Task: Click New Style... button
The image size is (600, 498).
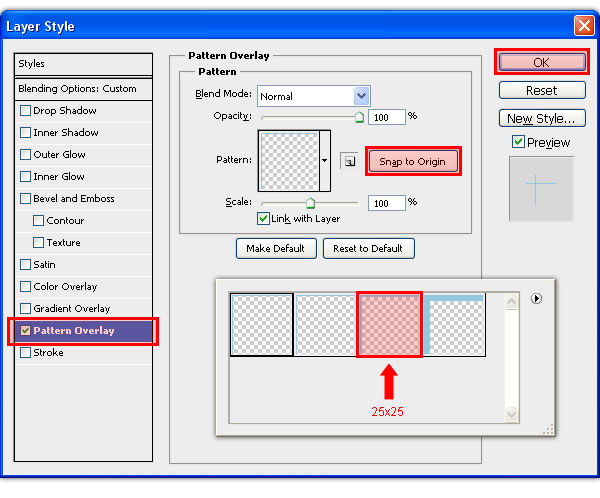Action: [542, 118]
